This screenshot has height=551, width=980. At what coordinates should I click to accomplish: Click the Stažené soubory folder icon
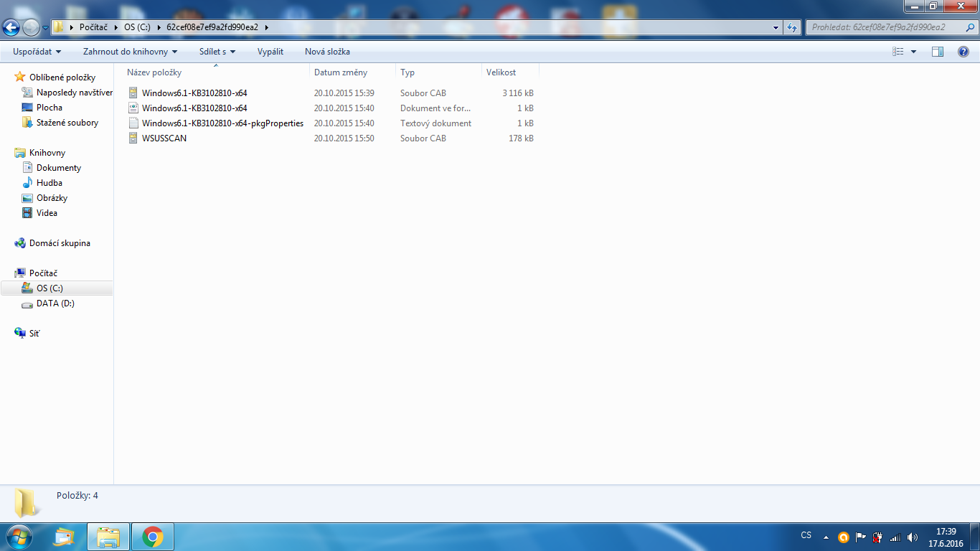(x=27, y=123)
